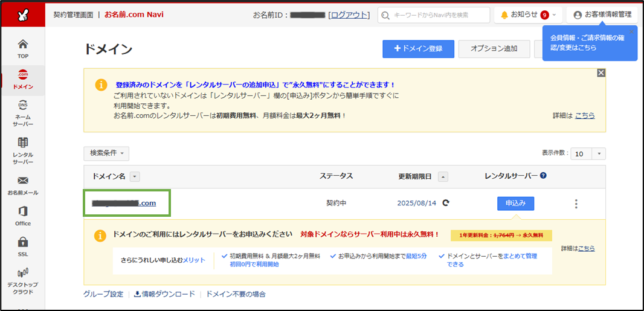Click the search magnifier icon
The width and height of the screenshot is (644, 311).
point(385,15)
